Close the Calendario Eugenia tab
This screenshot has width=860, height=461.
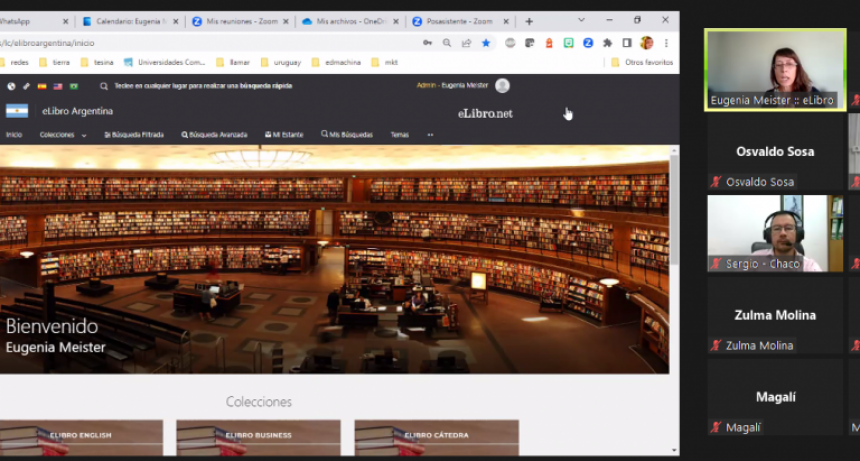coord(176,21)
